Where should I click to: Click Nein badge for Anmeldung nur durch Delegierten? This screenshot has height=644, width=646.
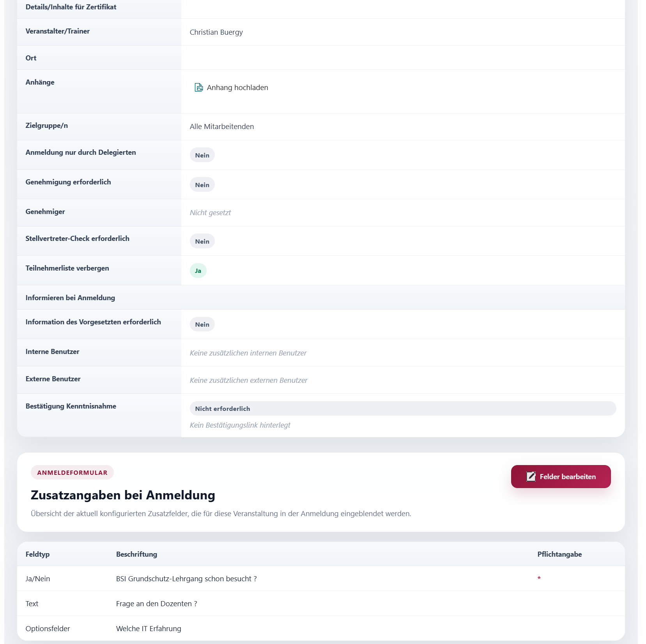tap(202, 155)
